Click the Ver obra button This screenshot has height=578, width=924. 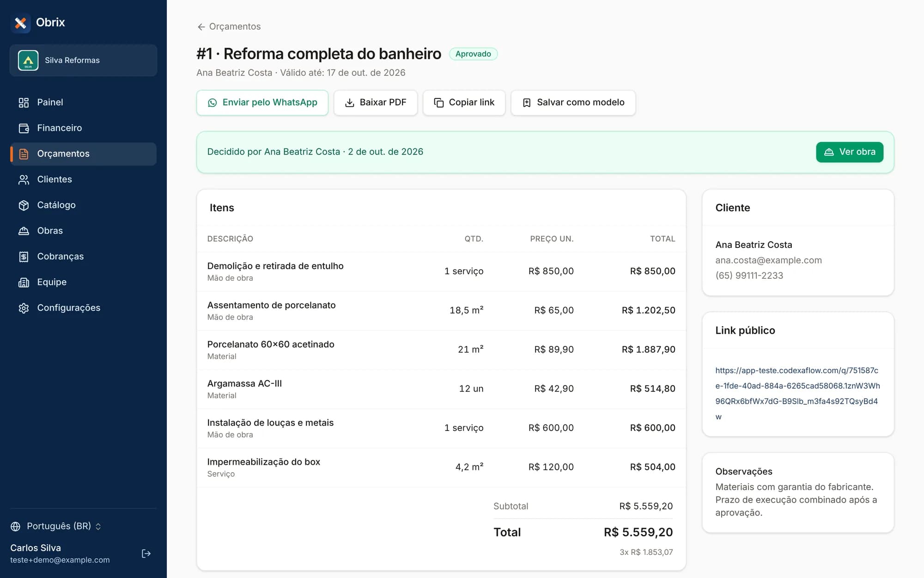[850, 152]
